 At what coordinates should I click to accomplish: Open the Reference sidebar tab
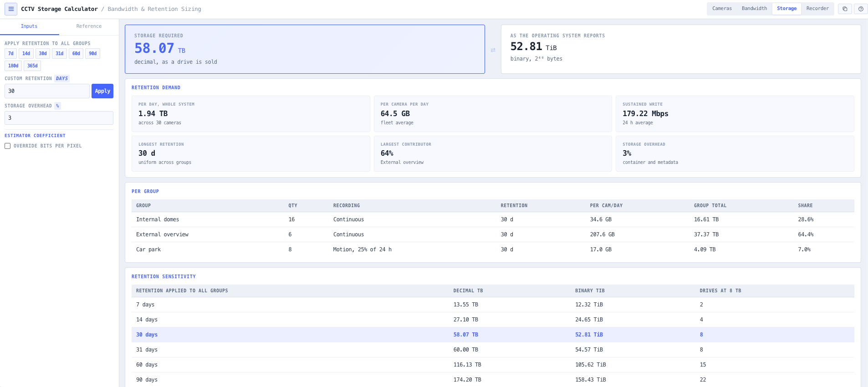click(x=89, y=26)
